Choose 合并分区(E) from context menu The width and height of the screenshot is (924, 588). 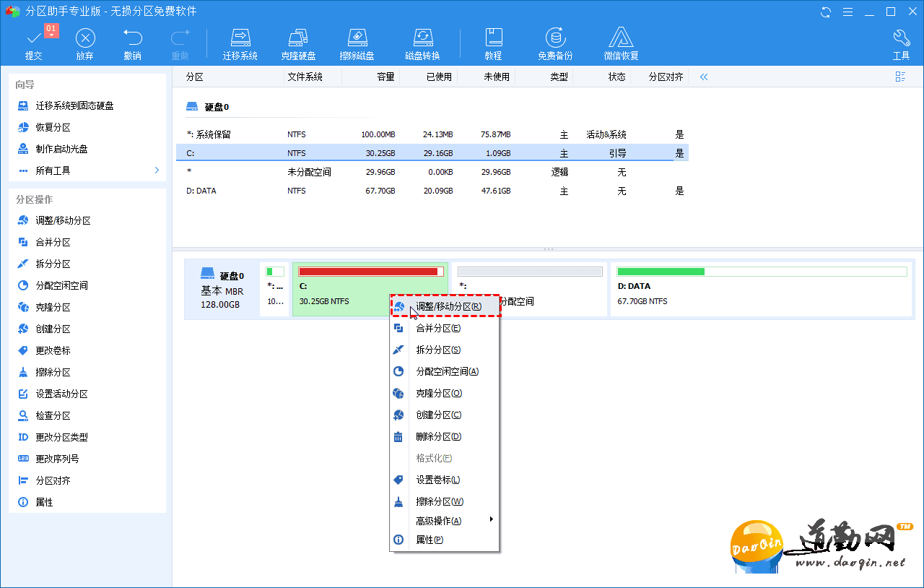coord(445,328)
